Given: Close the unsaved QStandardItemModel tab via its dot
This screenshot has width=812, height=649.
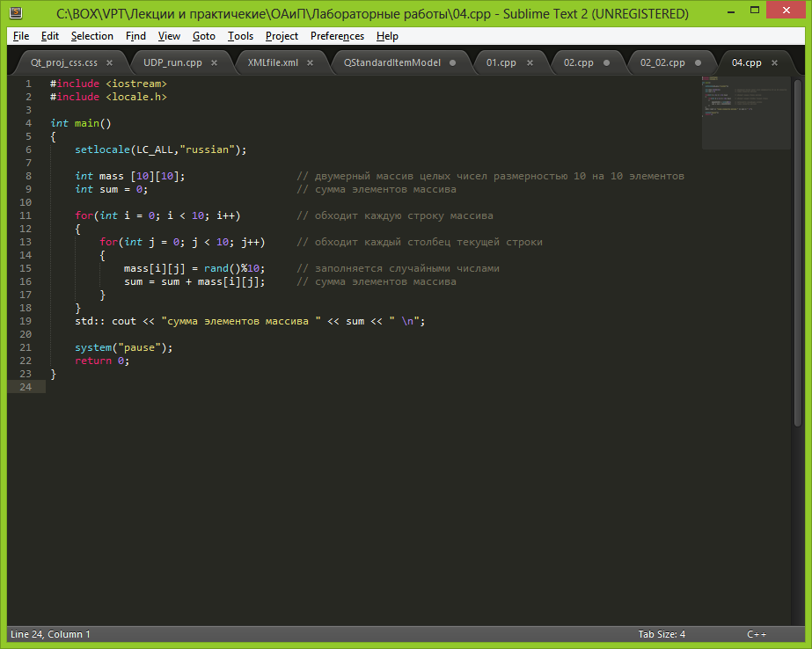Looking at the screenshot, I should pyautogui.click(x=452, y=62).
